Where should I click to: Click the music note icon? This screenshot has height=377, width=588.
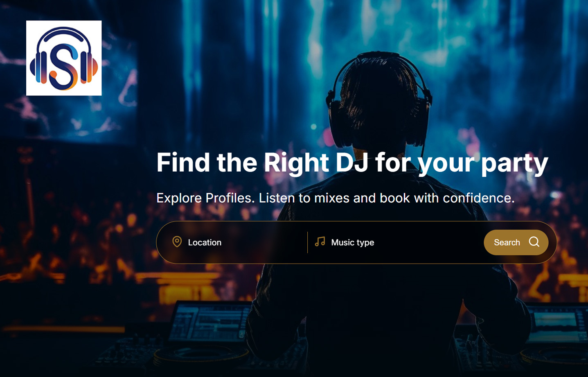click(320, 242)
